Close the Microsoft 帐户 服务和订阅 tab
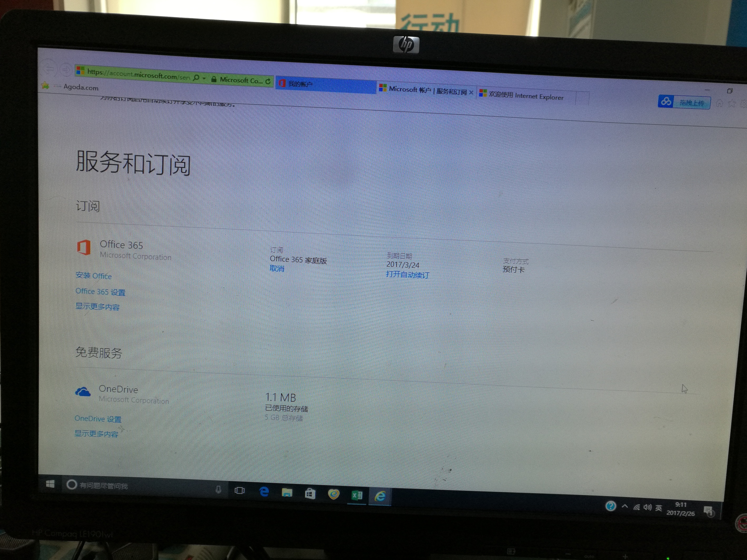Viewport: 747px width, 560px height. coord(471,92)
